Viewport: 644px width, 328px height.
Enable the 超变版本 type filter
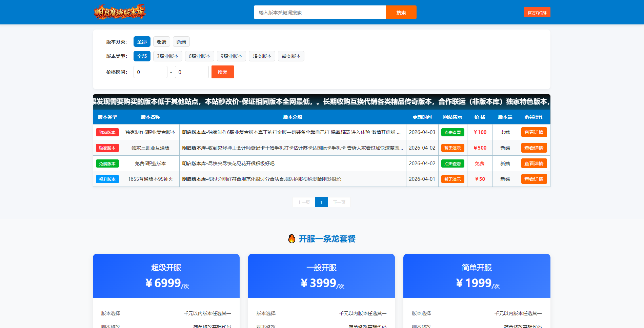tap(262, 56)
